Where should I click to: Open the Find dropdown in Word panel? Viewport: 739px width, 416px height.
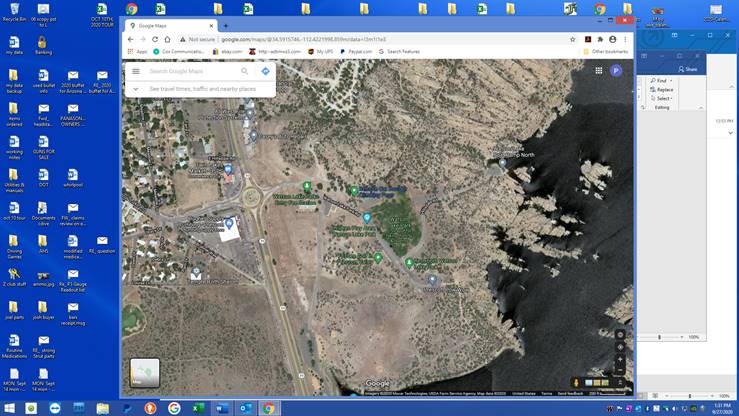coord(659,80)
